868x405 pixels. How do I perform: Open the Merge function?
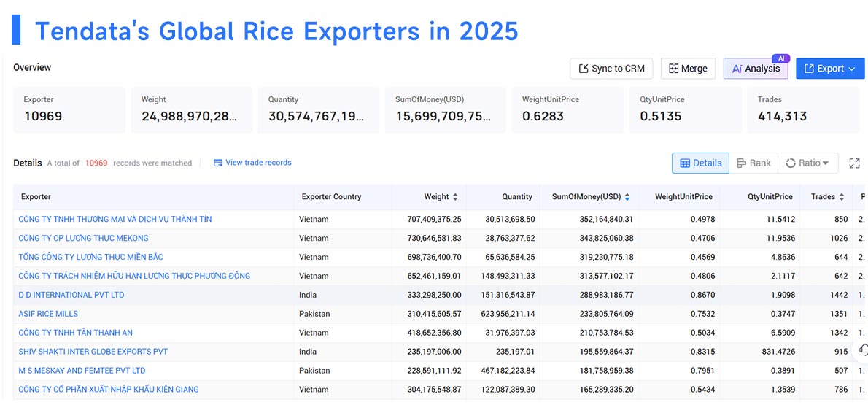pyautogui.click(x=688, y=69)
